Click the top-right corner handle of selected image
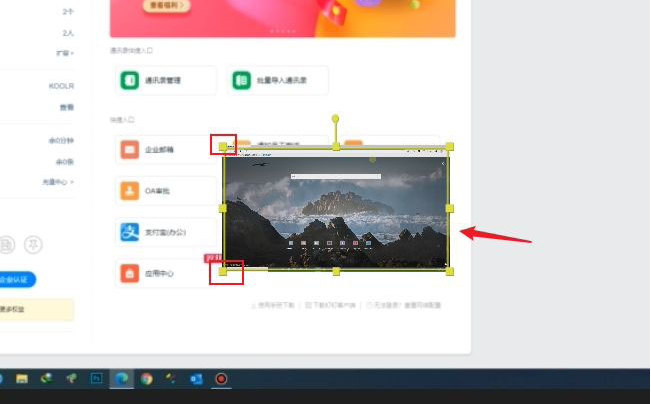This screenshot has width=651, height=404. point(450,146)
